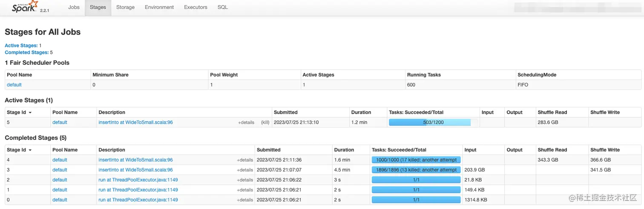
Task: Switch to the Storage tab
Action: point(125,7)
